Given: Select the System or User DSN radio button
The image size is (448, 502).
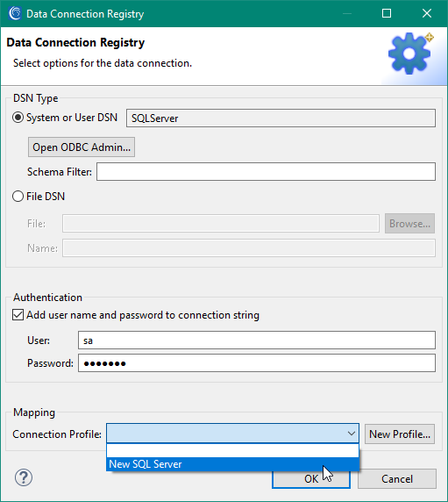Looking at the screenshot, I should [18, 118].
